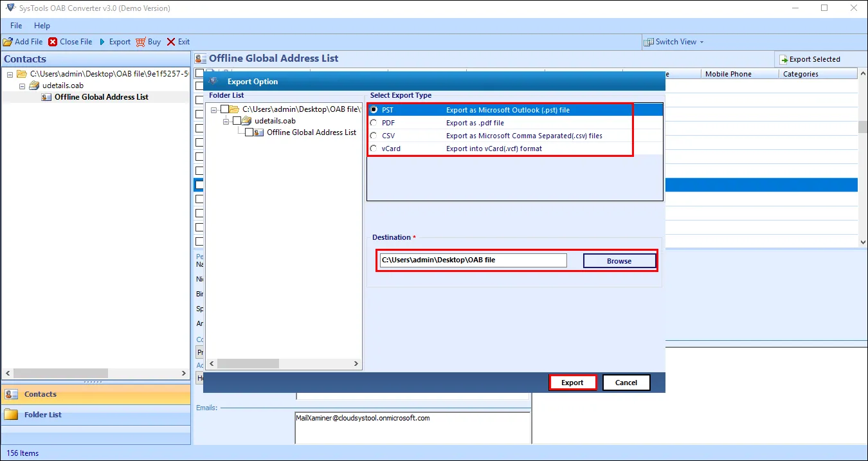Open the Help menu
This screenshot has height=461, width=868.
click(x=42, y=26)
